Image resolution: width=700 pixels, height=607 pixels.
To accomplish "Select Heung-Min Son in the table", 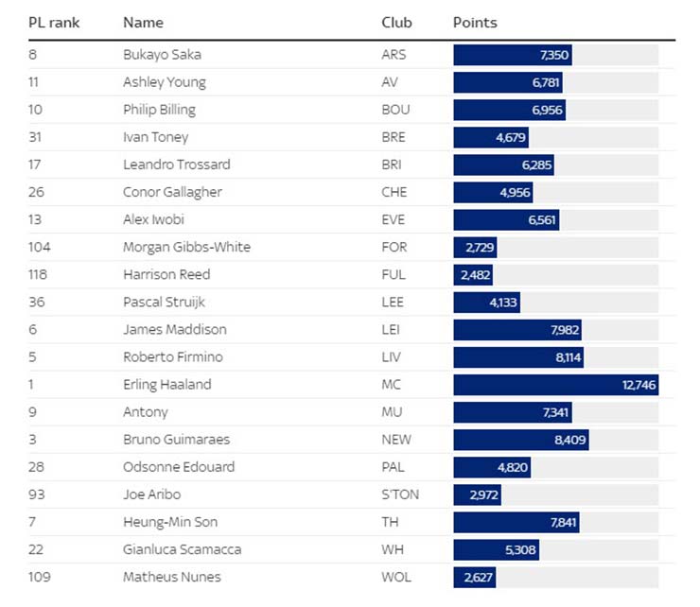I will [166, 522].
